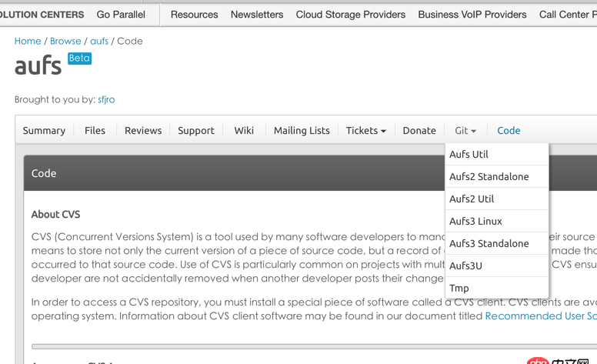The width and height of the screenshot is (597, 364).
Task: Open the Tickets dropdown menu
Action: click(x=365, y=131)
